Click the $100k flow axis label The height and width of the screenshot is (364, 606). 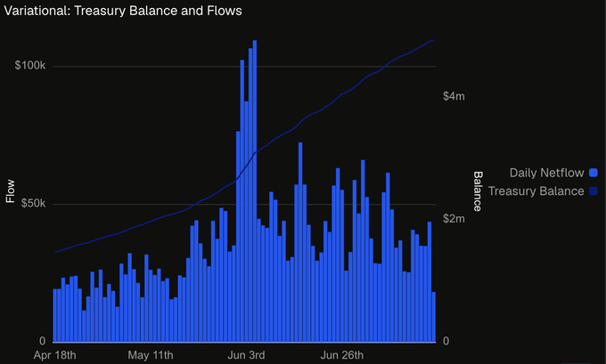click(x=30, y=66)
